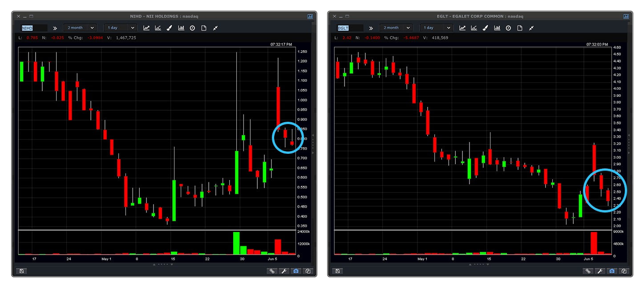Image resolution: width=644 pixels, height=288 pixels.
Task: Click bar chart icon in EGLT toolbar
Action: (497, 28)
